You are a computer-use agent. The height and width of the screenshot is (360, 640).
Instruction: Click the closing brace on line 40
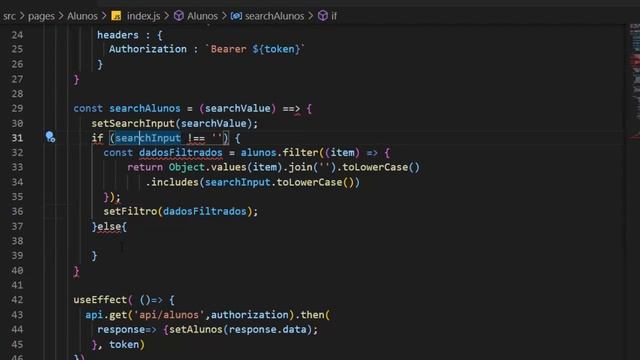[76, 271]
